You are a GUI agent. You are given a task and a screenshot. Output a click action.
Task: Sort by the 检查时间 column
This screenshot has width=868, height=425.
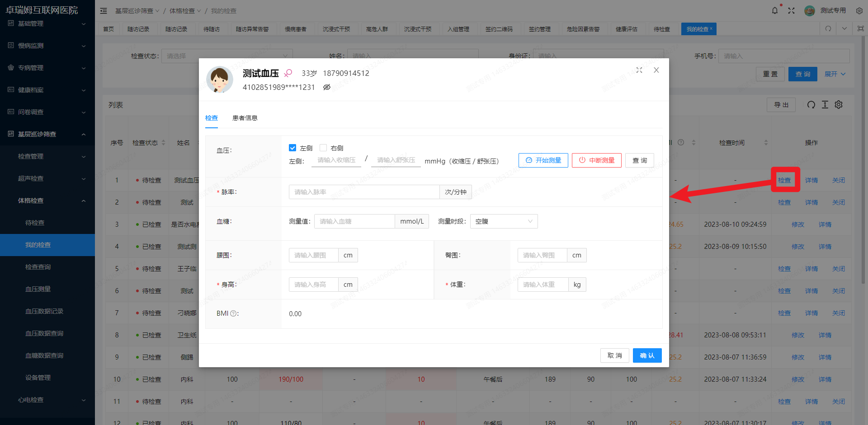(766, 143)
